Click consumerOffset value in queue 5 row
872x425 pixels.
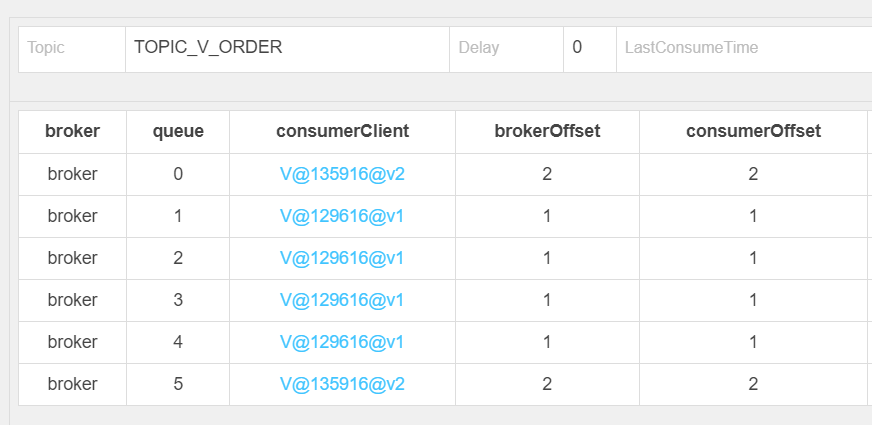(754, 384)
